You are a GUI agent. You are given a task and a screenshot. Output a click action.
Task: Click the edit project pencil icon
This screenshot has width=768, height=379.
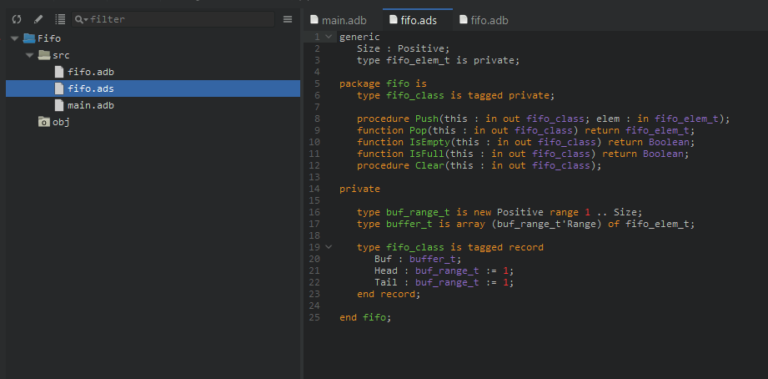coord(38,20)
